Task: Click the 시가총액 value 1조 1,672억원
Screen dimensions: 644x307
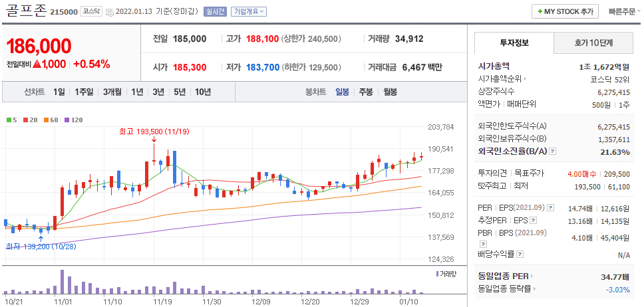Action: (x=604, y=67)
